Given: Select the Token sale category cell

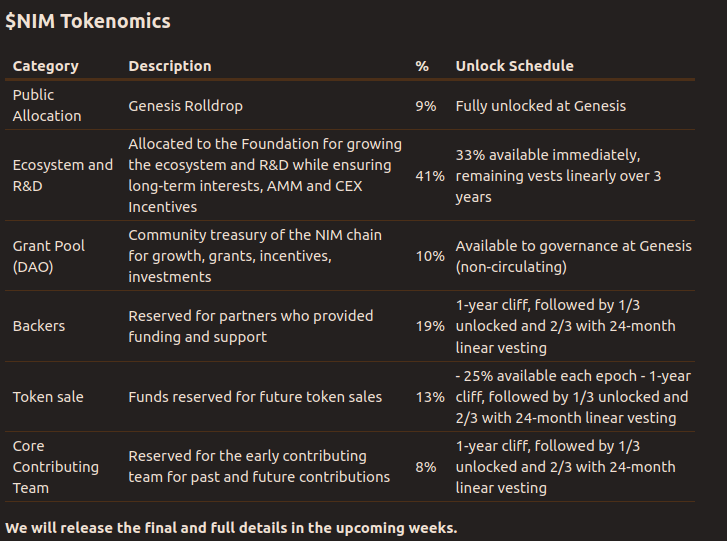Looking at the screenshot, I should (48, 397).
